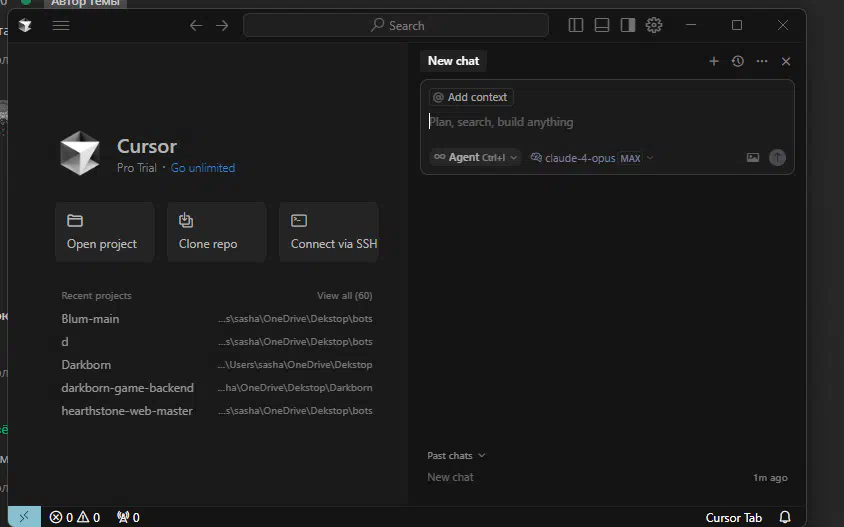Click Clone repo button
The height and width of the screenshot is (527, 844).
[x=216, y=232]
